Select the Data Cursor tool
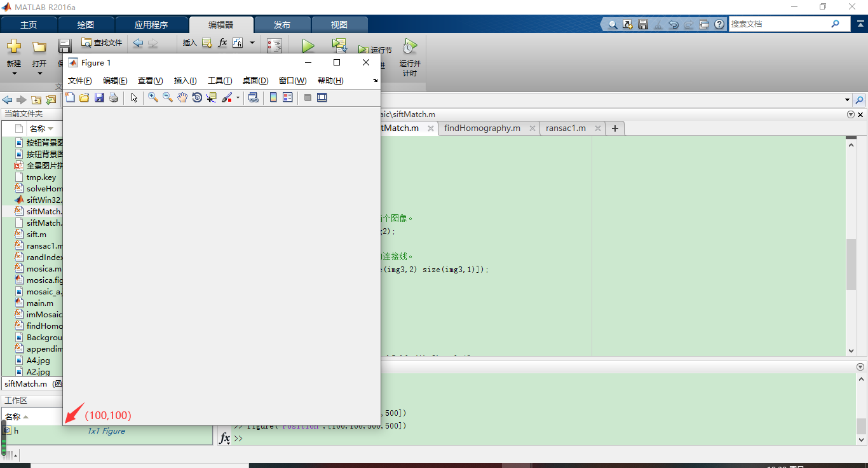Image resolution: width=868 pixels, height=468 pixels. (x=212, y=97)
